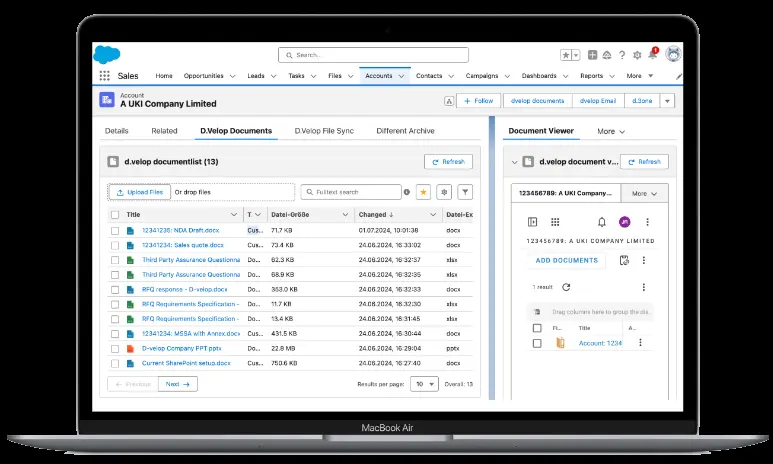Open the Help question mark icon
Screen dimensions: 773x464
click(622, 55)
